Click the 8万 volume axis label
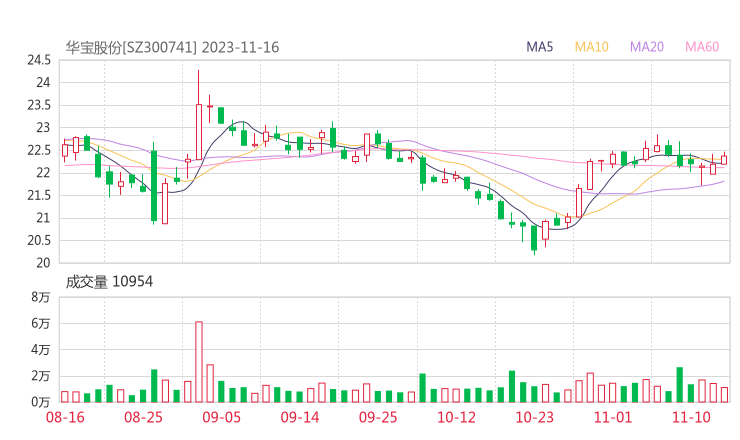This screenshot has width=740, height=440. tap(41, 297)
